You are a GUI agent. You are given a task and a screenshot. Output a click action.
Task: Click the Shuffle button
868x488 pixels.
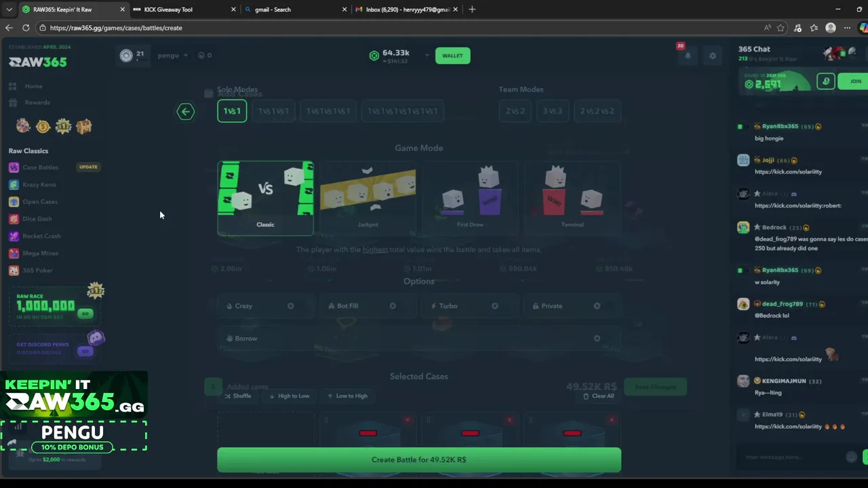[x=238, y=396]
